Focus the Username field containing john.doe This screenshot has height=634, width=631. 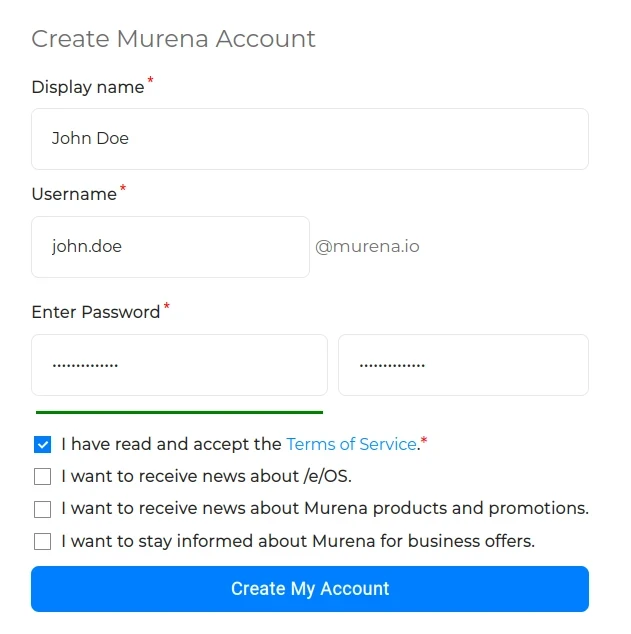170,247
